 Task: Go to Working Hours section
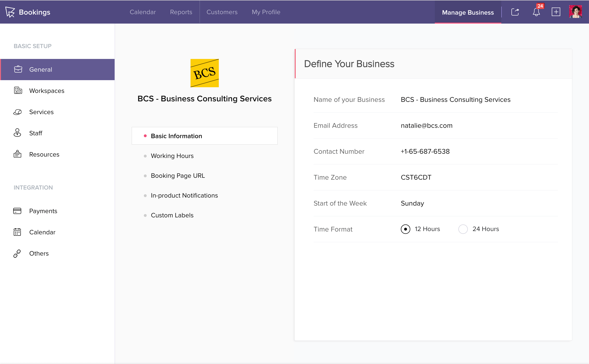pyautogui.click(x=172, y=156)
